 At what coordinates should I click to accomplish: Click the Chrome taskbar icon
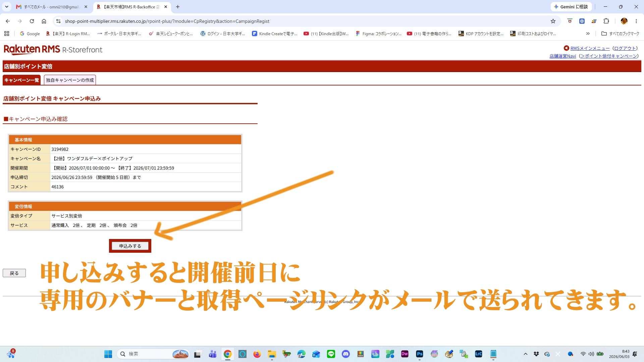(227, 354)
